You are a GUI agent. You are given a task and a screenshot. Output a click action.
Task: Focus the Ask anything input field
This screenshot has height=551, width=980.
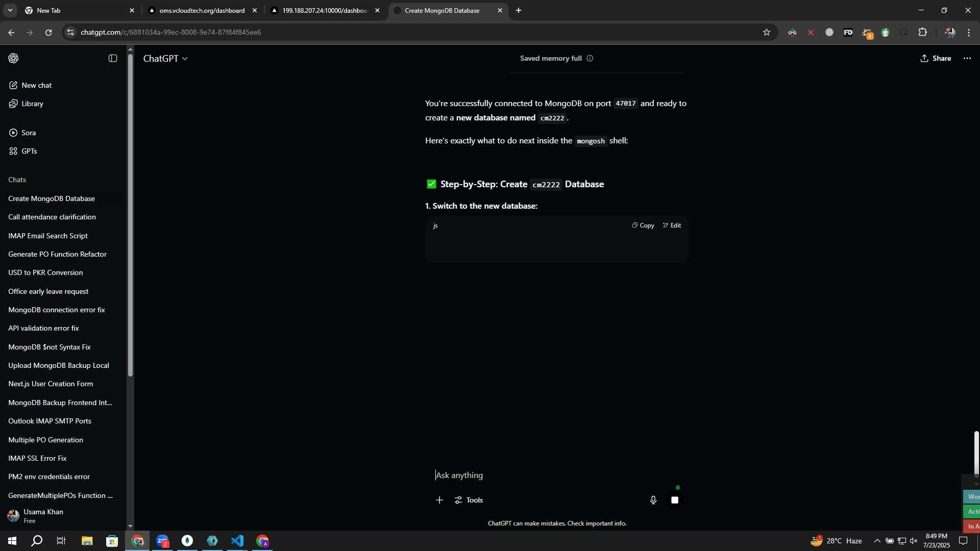(x=556, y=475)
